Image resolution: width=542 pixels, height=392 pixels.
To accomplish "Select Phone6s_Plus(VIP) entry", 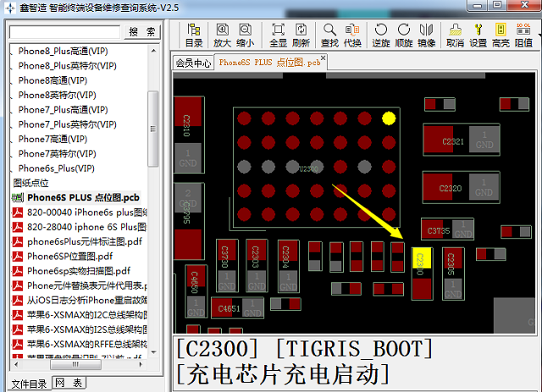I will click(x=57, y=168).
